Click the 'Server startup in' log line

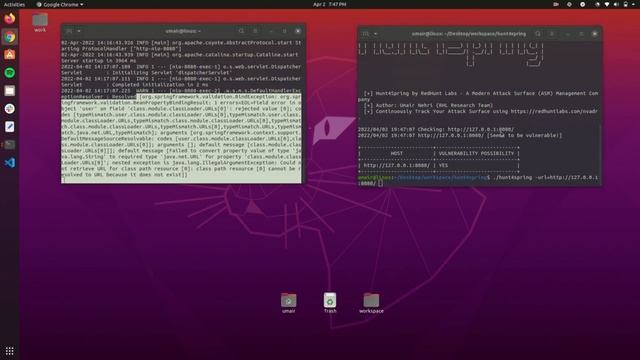99,60
